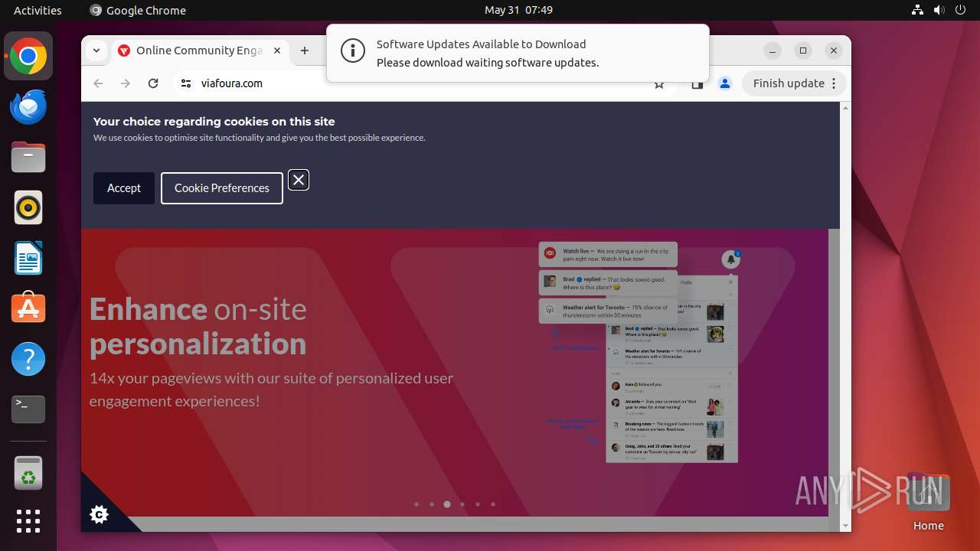View site information icon in address bar
The height and width of the screenshot is (551, 980).
186,83
